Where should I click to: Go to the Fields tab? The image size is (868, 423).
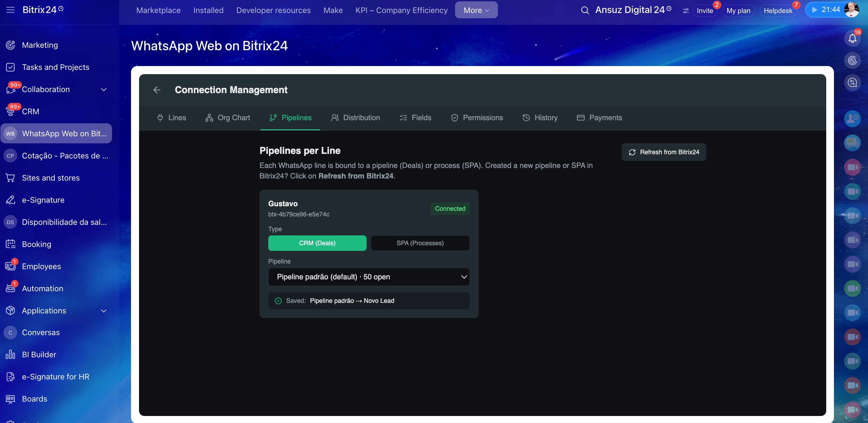pyautogui.click(x=415, y=118)
